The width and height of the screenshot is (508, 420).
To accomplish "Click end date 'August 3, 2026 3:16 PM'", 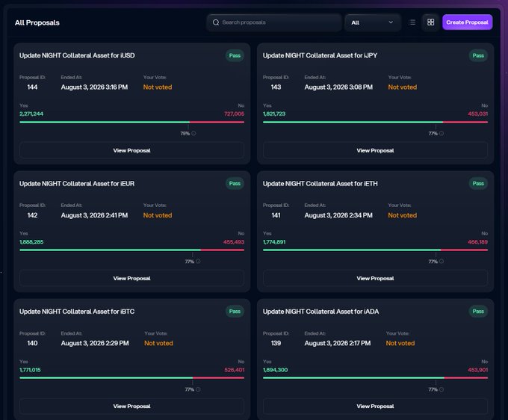I will pos(94,87).
